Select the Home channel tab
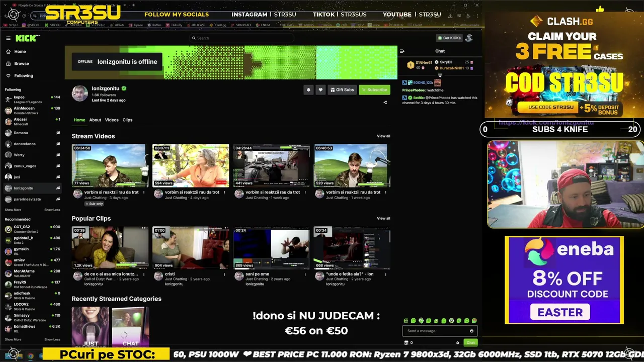Image resolution: width=644 pixels, height=362 pixels. click(79, 120)
